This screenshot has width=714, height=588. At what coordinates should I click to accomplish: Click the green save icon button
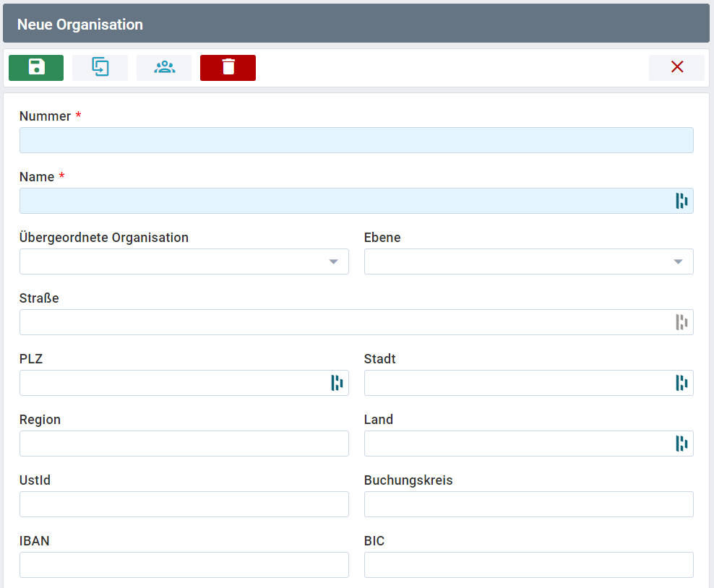coord(36,68)
